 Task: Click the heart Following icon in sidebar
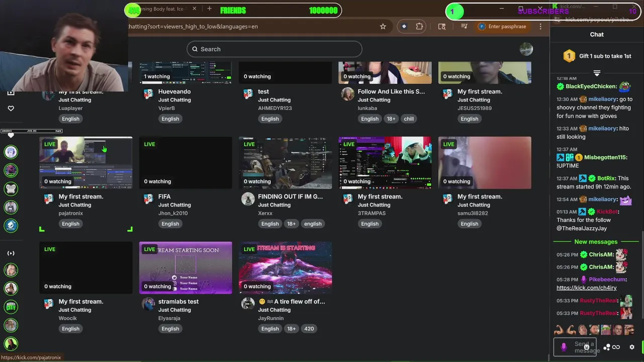[11, 108]
